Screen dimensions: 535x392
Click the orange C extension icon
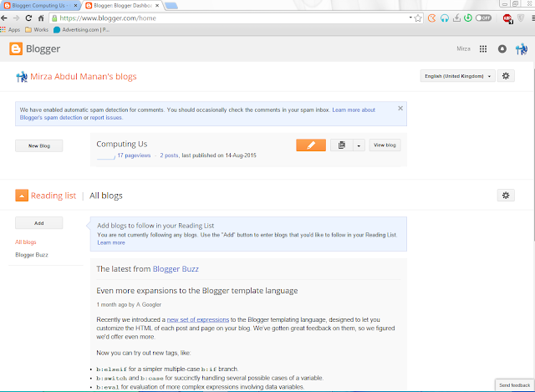click(431, 18)
